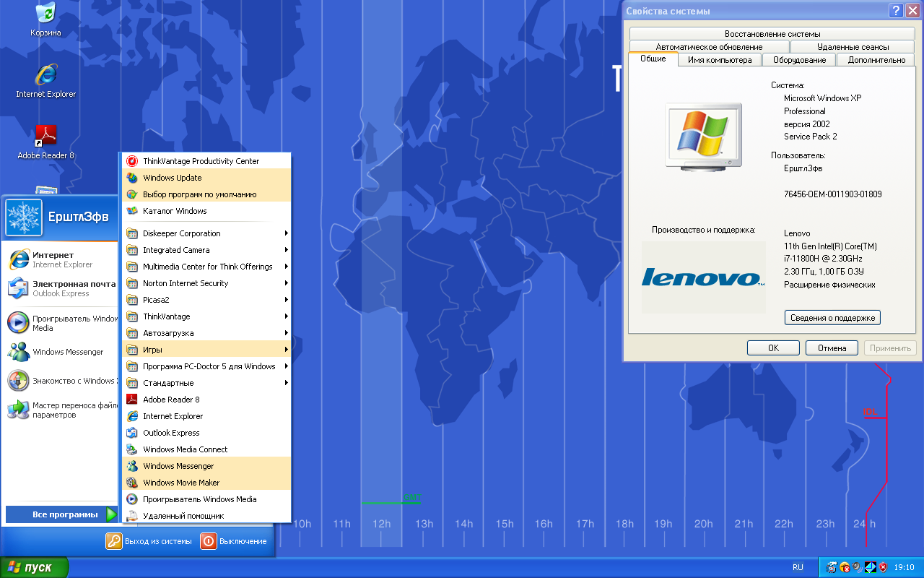The height and width of the screenshot is (578, 924).
Task: Launch ThinkVantage Productivity Center from the menu
Action: tap(201, 161)
